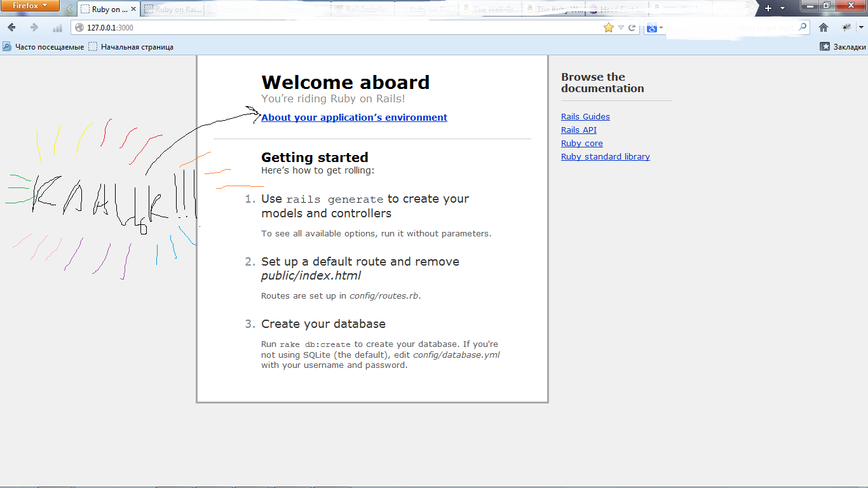
Task: Open the Rails Guides link
Action: point(585,117)
